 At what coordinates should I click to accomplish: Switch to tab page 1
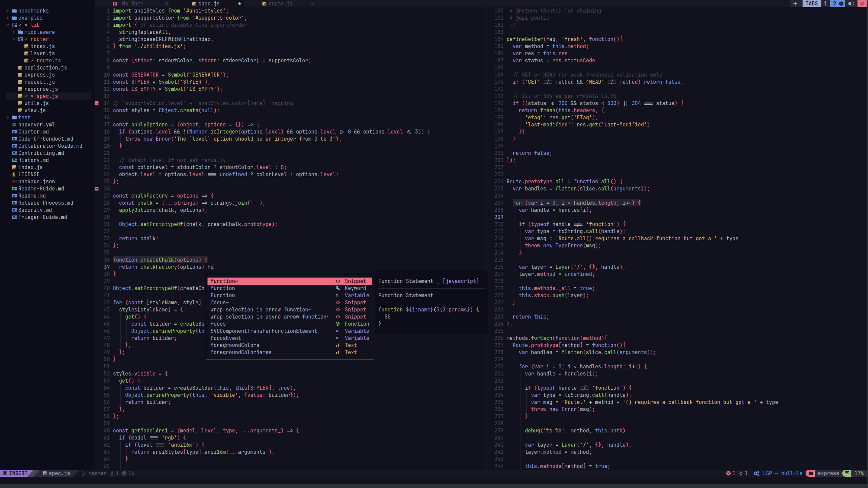click(825, 3)
